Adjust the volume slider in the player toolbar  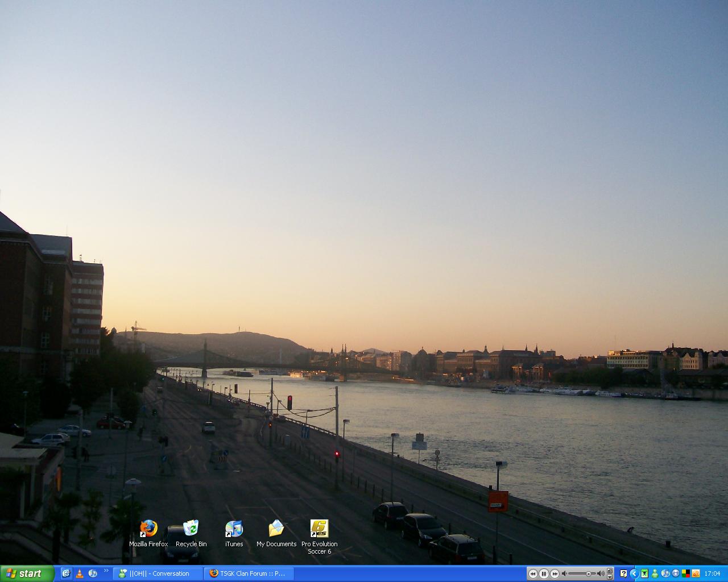pyautogui.click(x=589, y=573)
